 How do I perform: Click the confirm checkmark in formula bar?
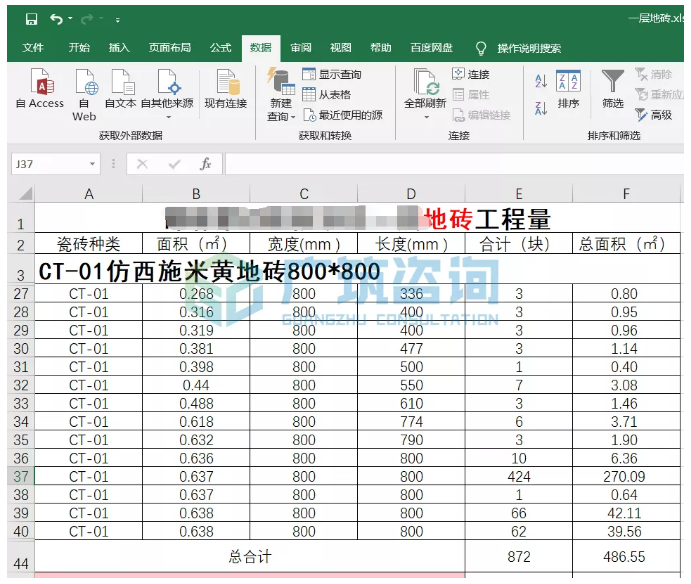tap(175, 164)
